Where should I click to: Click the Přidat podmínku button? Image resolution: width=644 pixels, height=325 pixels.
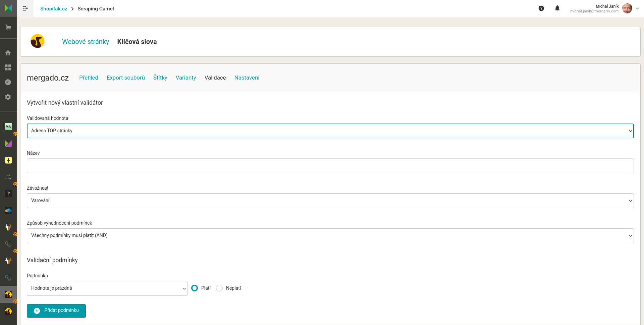[x=56, y=311]
